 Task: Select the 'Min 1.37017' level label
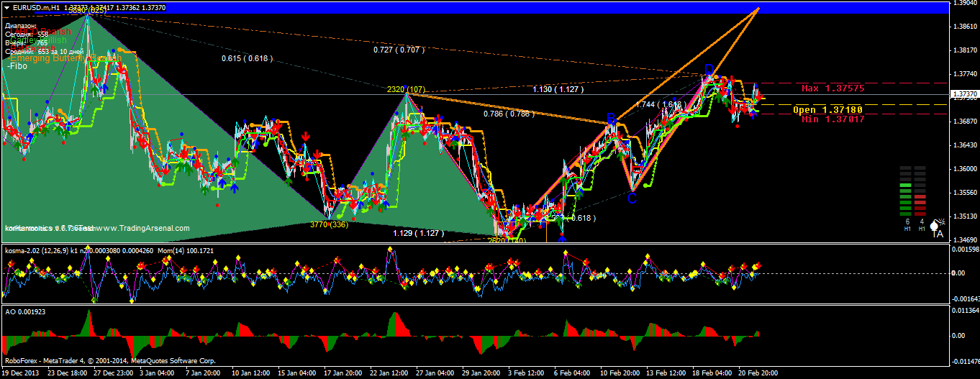click(832, 119)
